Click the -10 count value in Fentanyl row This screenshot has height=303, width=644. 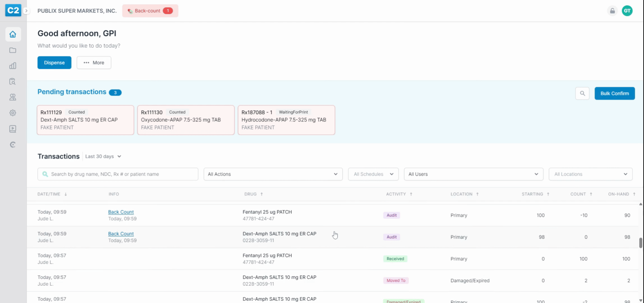tap(584, 215)
